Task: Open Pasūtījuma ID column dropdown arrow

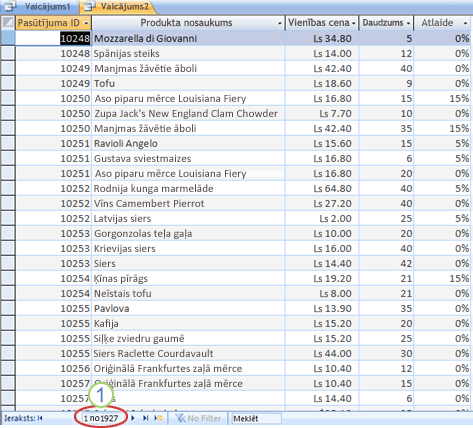Action: point(86,23)
